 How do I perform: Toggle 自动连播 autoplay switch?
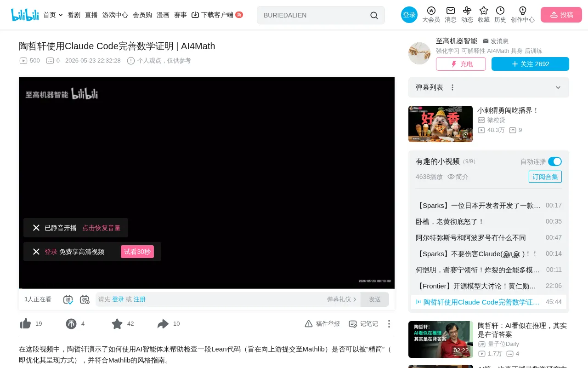click(555, 161)
